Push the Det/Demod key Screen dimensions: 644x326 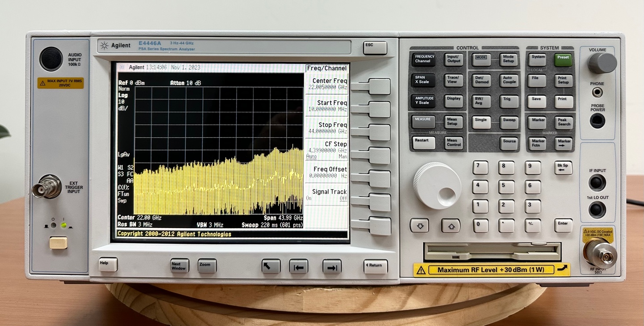(x=481, y=80)
